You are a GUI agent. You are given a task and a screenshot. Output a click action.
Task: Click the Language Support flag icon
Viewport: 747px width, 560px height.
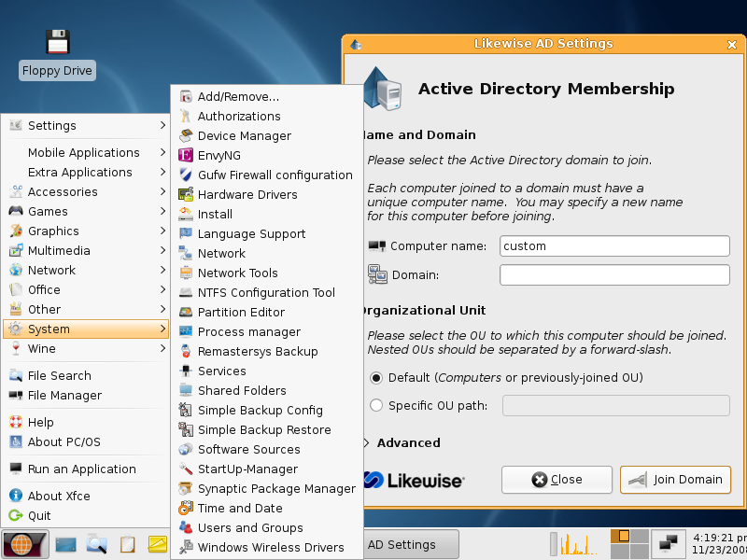pos(186,233)
